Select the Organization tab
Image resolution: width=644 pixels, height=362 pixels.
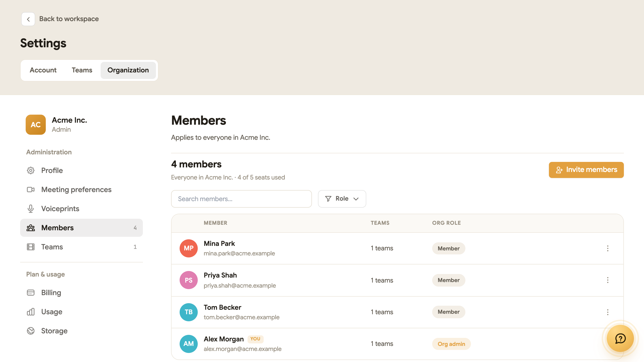pos(128,70)
